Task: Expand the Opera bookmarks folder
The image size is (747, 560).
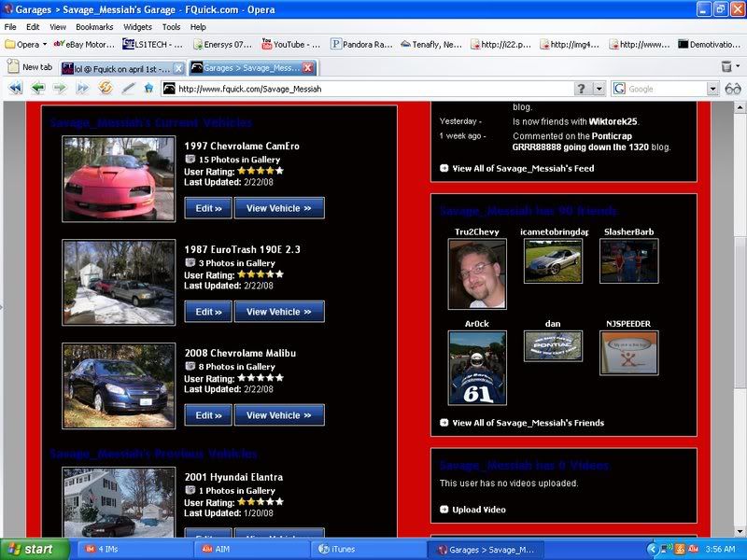Action: [26, 44]
